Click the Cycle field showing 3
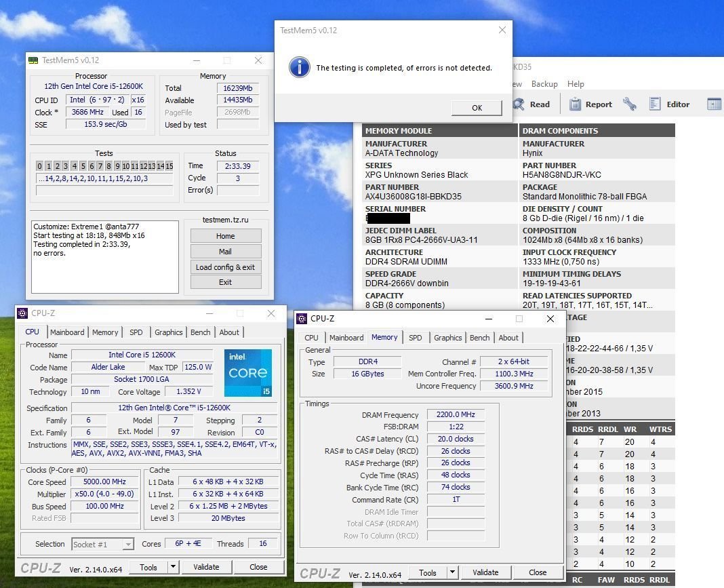The height and width of the screenshot is (588, 724). click(x=238, y=178)
